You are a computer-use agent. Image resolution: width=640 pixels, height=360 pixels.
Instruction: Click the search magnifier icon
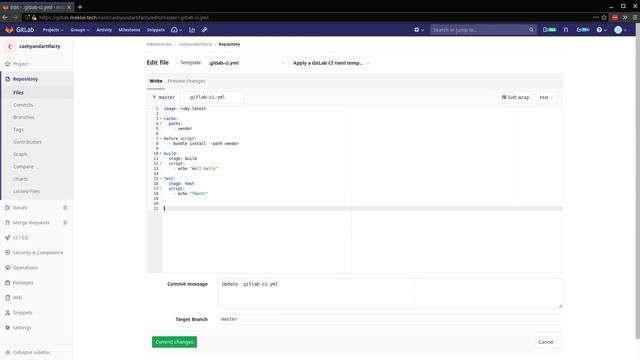531,30
